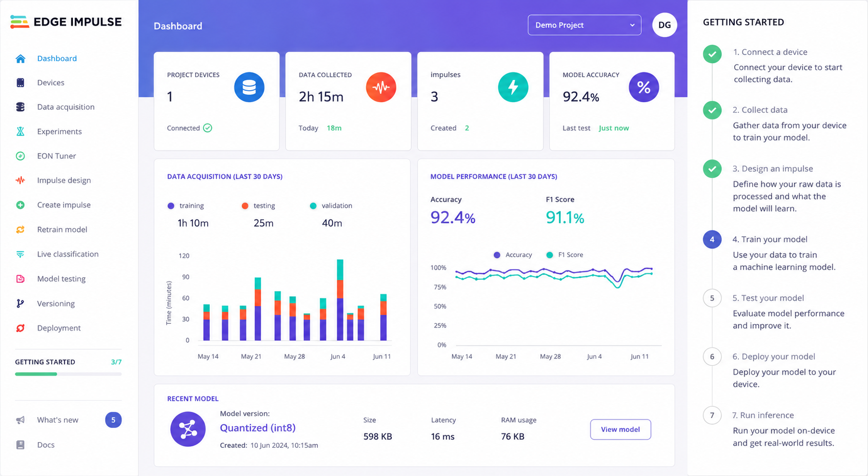Click the Retrain model refresh icon
This screenshot has width=868, height=476.
click(21, 230)
